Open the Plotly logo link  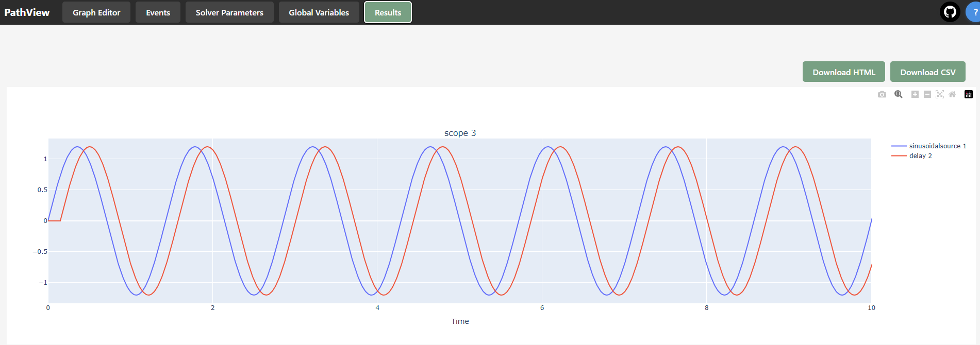click(x=969, y=94)
